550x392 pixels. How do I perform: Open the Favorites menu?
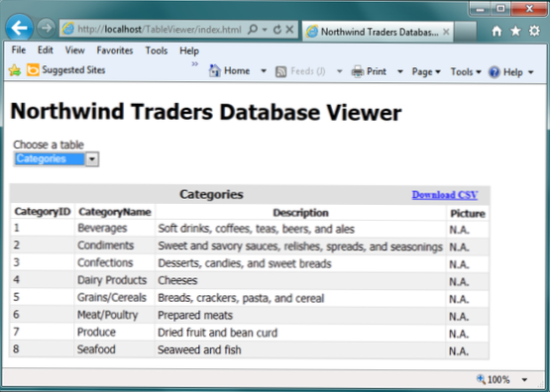pos(115,50)
